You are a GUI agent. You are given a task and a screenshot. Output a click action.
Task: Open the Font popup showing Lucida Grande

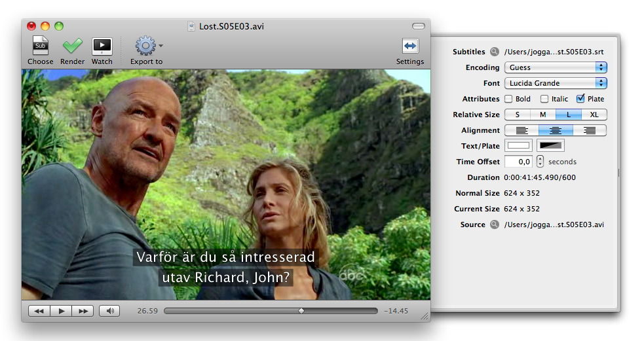556,83
